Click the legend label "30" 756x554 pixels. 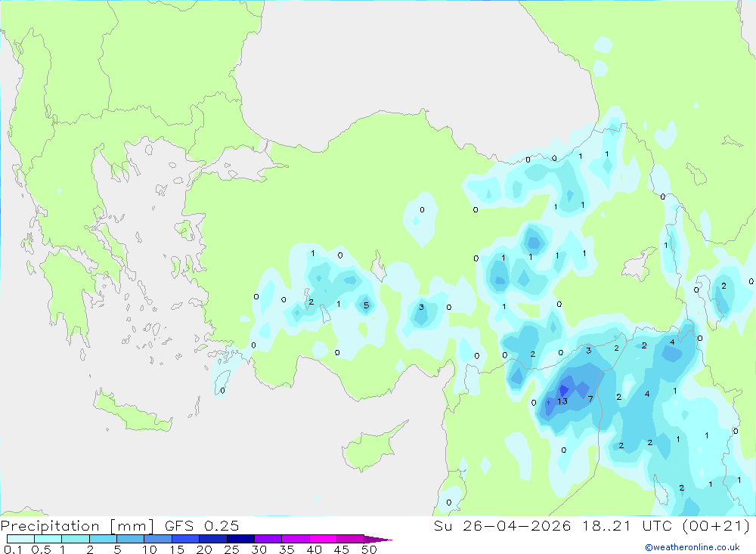[259, 549]
